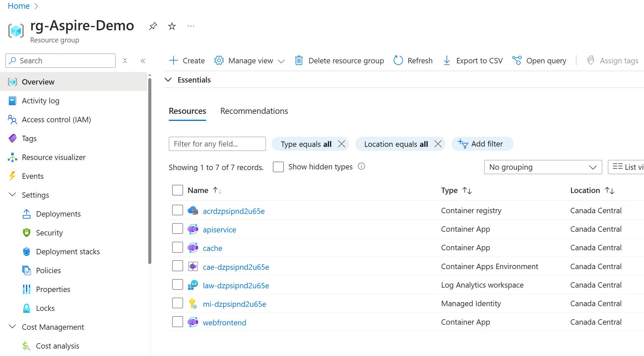Click the Activity log icon
This screenshot has height=356, width=644.
pos(12,101)
